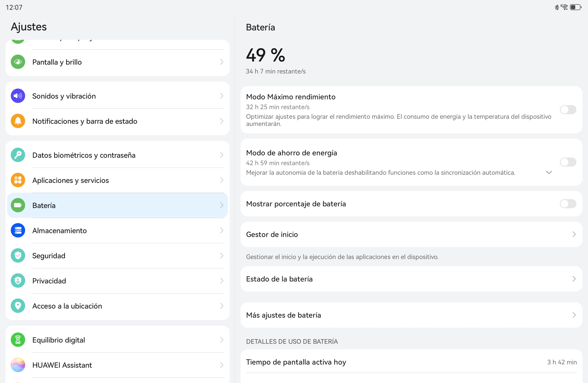Open Gestor de inicio arrow

(x=574, y=234)
